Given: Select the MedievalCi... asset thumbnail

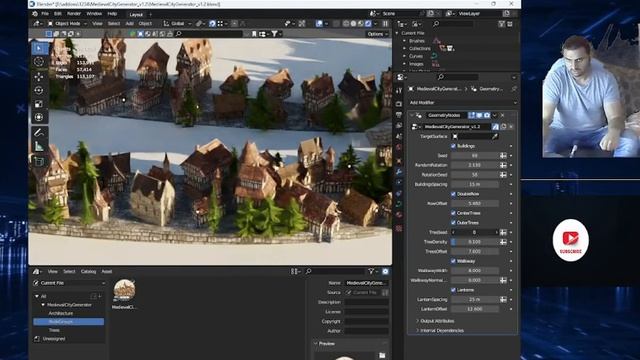Looking at the screenshot, I should tap(124, 294).
